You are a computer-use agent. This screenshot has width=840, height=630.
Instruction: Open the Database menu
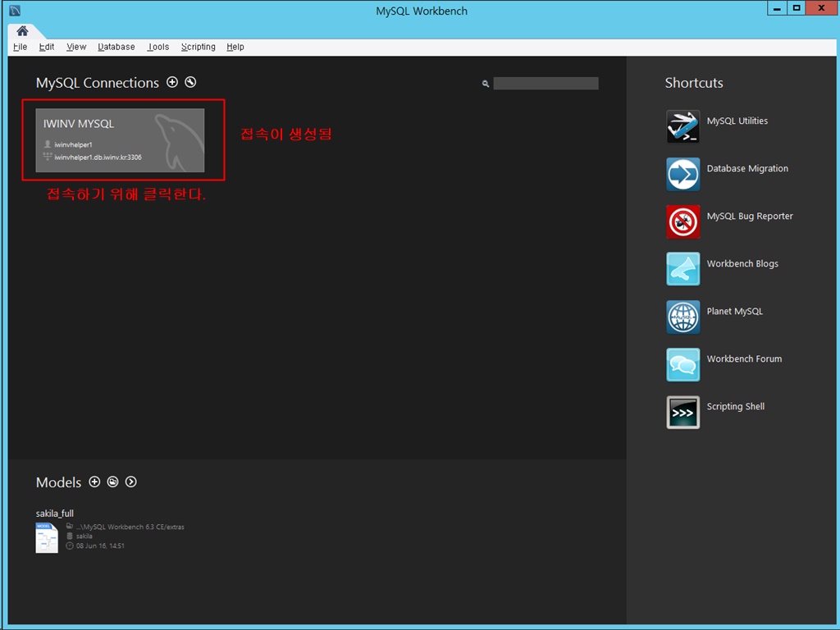[x=116, y=47]
